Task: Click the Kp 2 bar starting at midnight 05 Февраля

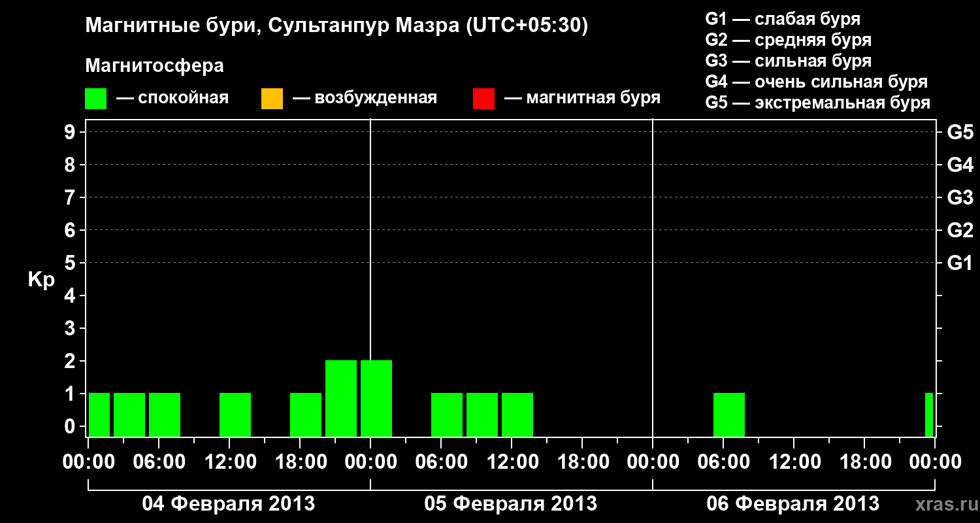Action: tap(376, 398)
